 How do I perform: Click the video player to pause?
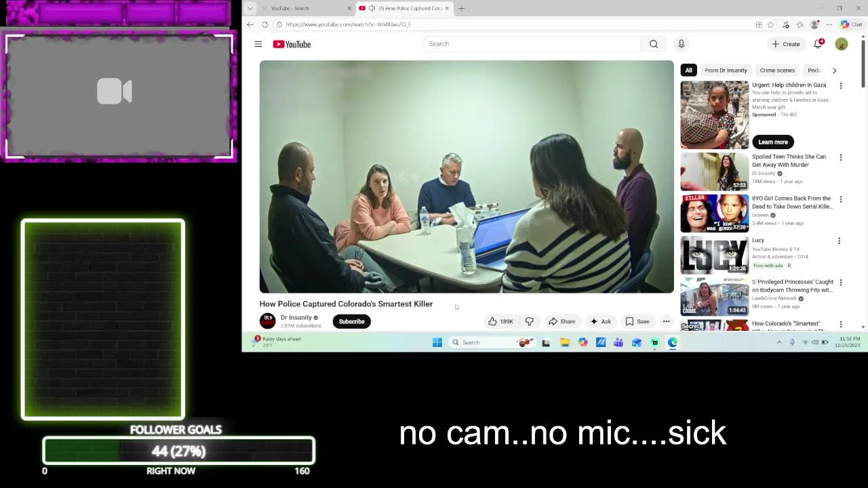tap(467, 176)
